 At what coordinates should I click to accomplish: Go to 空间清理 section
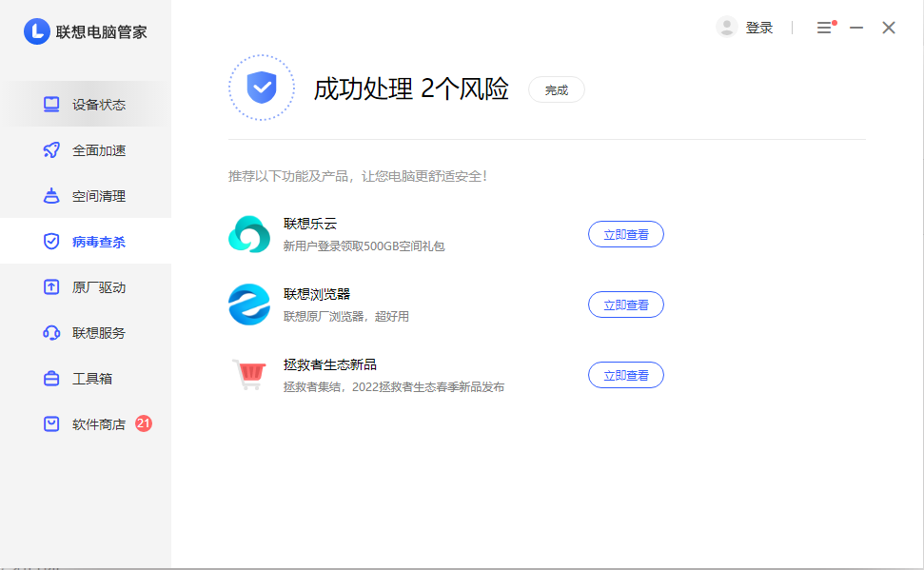point(86,196)
